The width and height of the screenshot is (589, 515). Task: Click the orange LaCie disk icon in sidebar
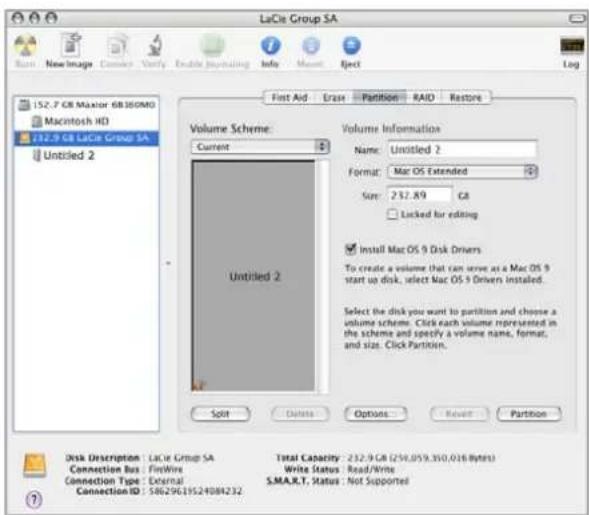tap(24, 138)
